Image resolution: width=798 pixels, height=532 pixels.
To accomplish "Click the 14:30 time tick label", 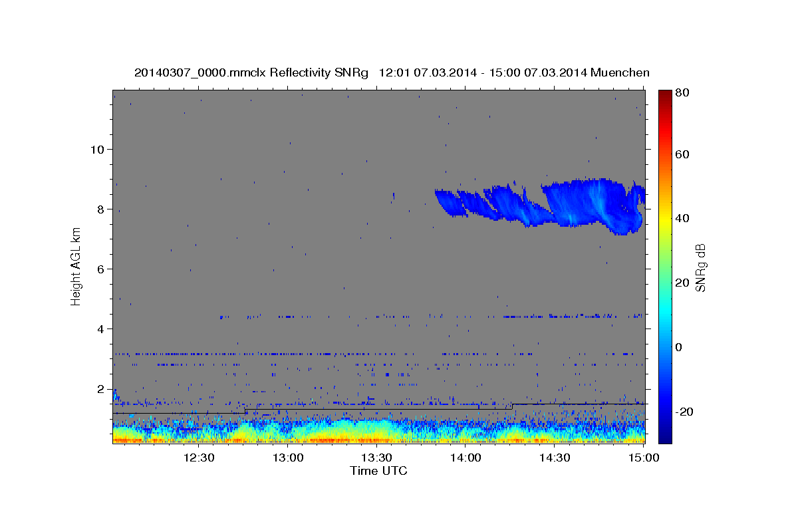I will (555, 458).
